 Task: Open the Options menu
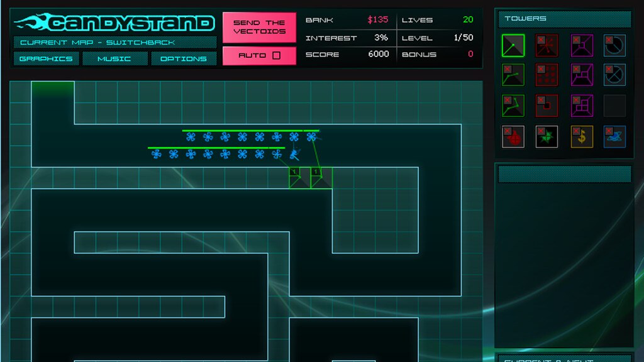point(184,58)
